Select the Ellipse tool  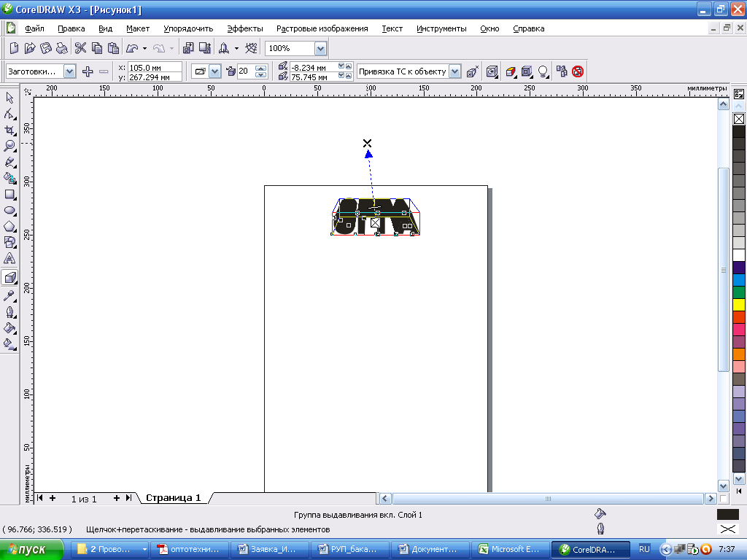pos(9,211)
